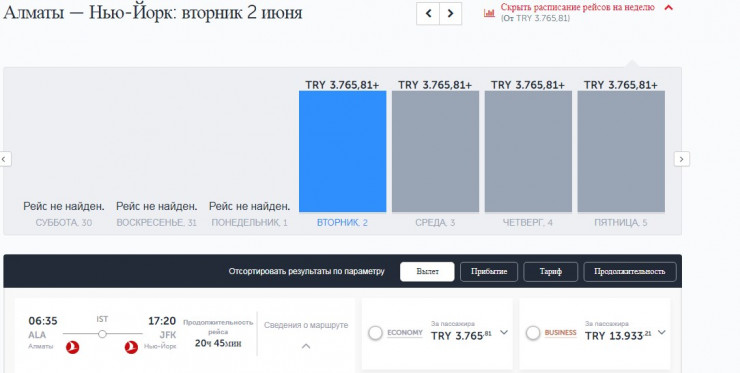Click СРЕДА, 3 day label
Screen dimensions: 740x373
[435, 223]
